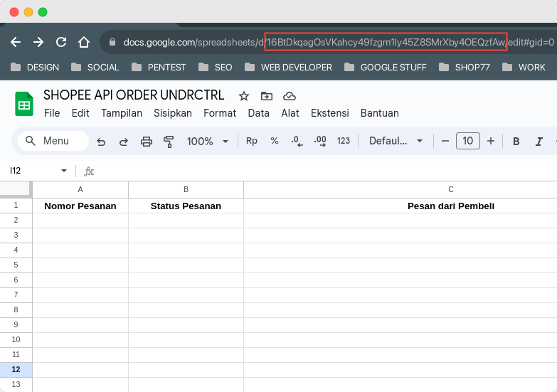
Task: Open Google Sheets home icon
Action: pyautogui.click(x=24, y=104)
